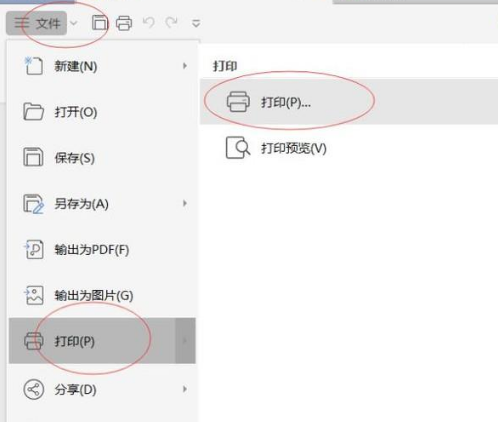Click the 新建(N) document icon
This screenshot has width=498, height=422.
tap(33, 66)
